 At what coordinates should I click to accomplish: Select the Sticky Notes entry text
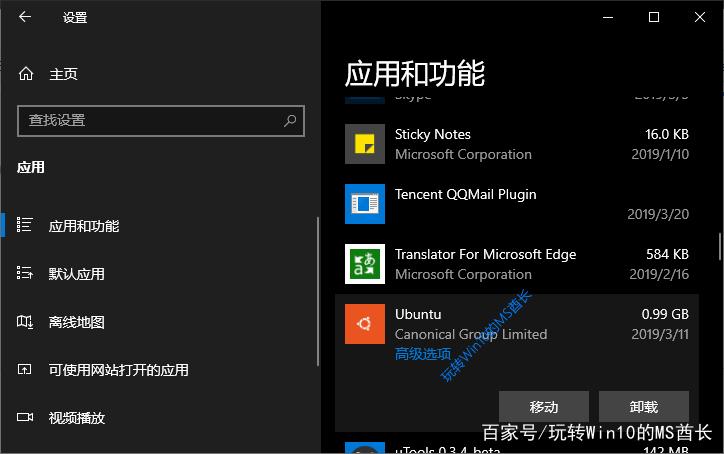(433, 134)
